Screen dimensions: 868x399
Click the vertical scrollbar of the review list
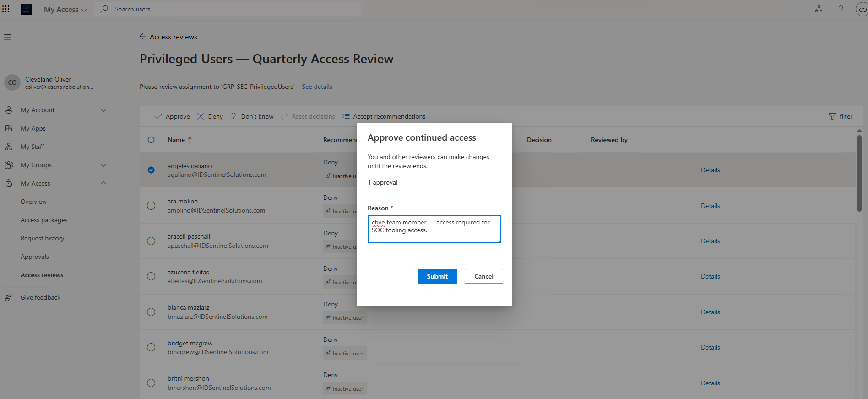pyautogui.click(x=859, y=173)
